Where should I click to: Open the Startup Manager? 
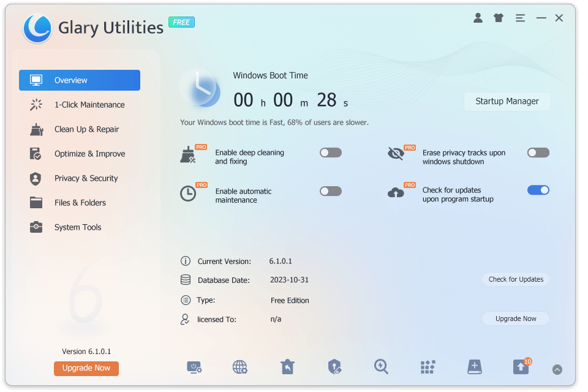pos(507,101)
